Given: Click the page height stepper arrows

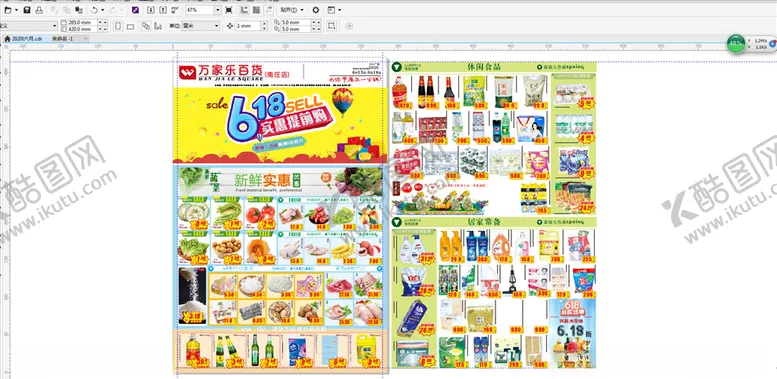Looking at the screenshot, I should pyautogui.click(x=103, y=29).
